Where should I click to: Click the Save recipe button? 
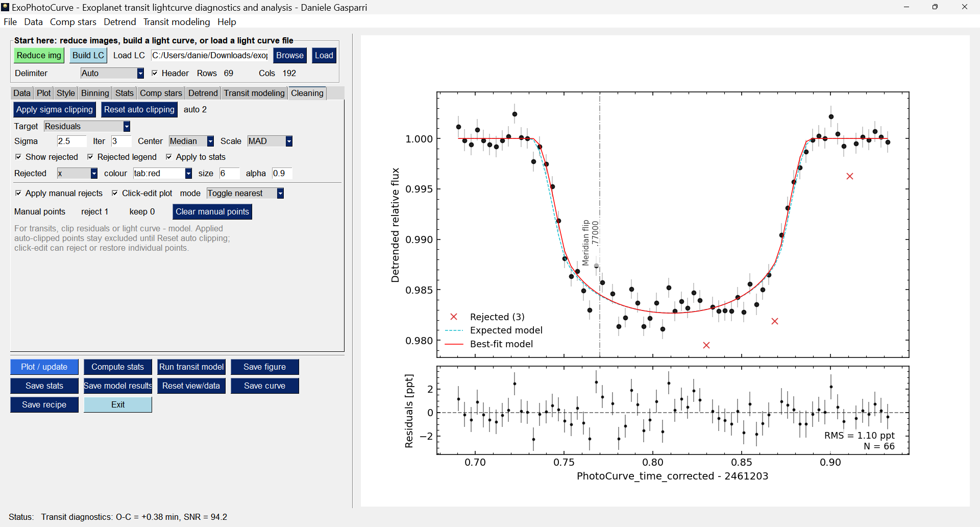44,405
